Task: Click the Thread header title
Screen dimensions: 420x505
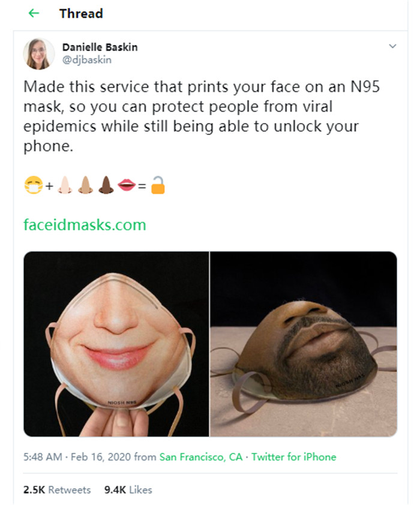Action: click(x=81, y=13)
